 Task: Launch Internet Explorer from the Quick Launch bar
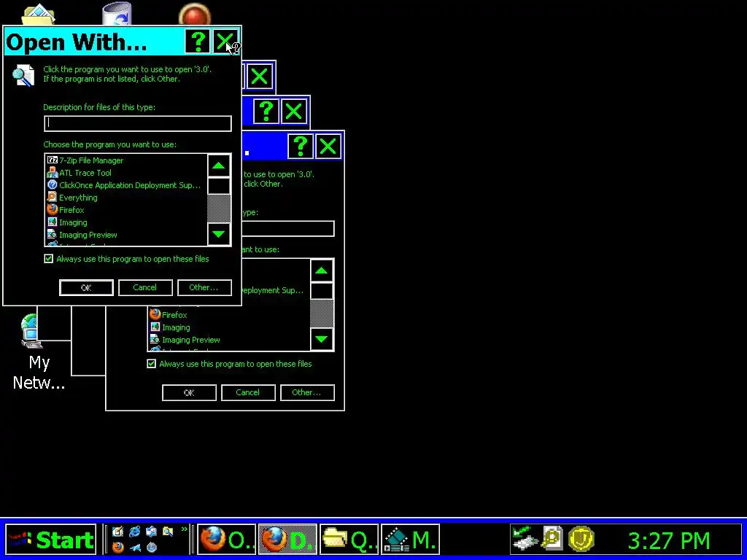pos(135,532)
